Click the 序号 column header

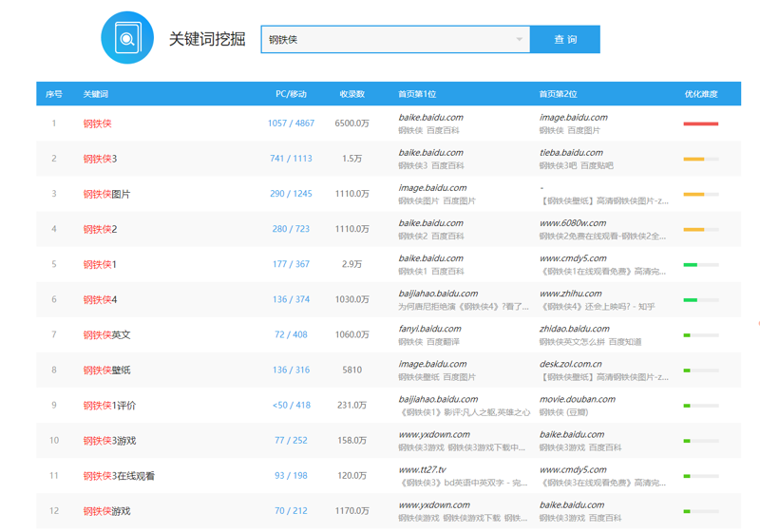(x=54, y=94)
